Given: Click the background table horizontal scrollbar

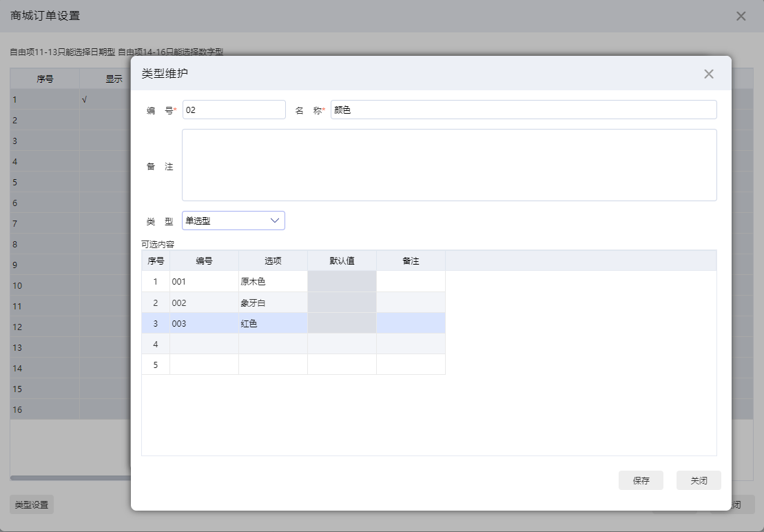Looking at the screenshot, I should 71,478.
